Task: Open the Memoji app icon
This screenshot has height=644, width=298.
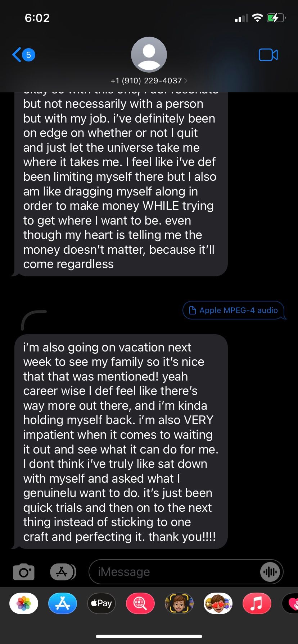Action: [179, 603]
